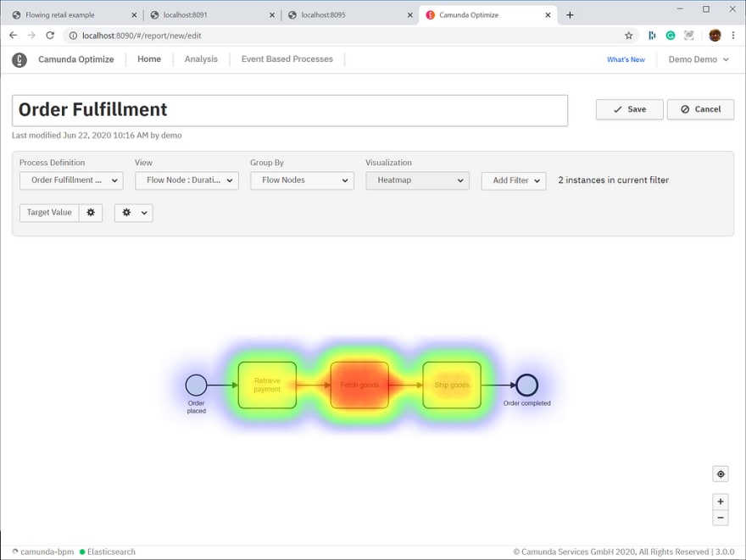Select the Ship goods task node
The width and height of the screenshot is (746, 560).
click(x=452, y=385)
